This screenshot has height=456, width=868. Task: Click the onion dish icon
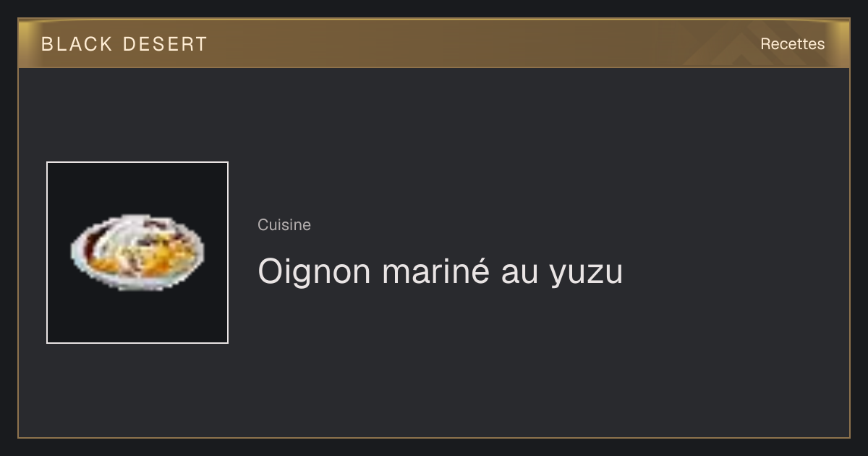click(x=137, y=252)
